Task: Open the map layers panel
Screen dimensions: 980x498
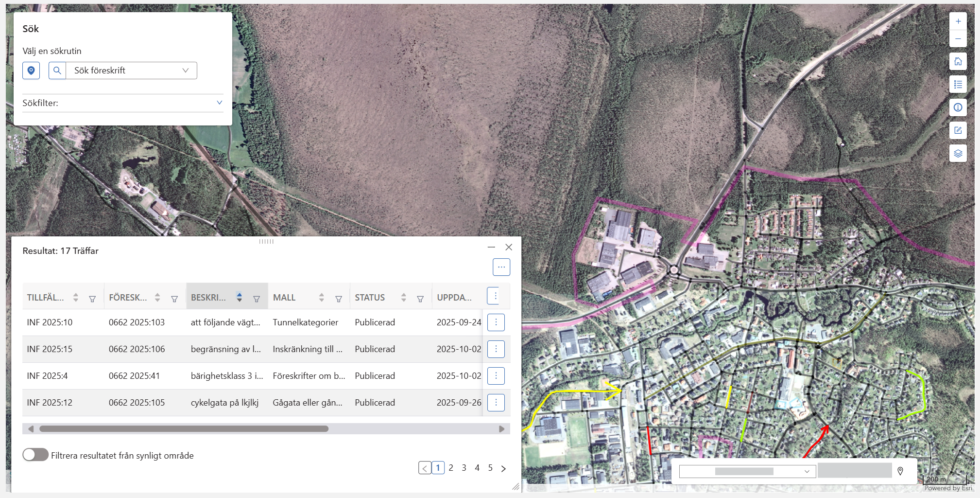Action: pos(958,154)
